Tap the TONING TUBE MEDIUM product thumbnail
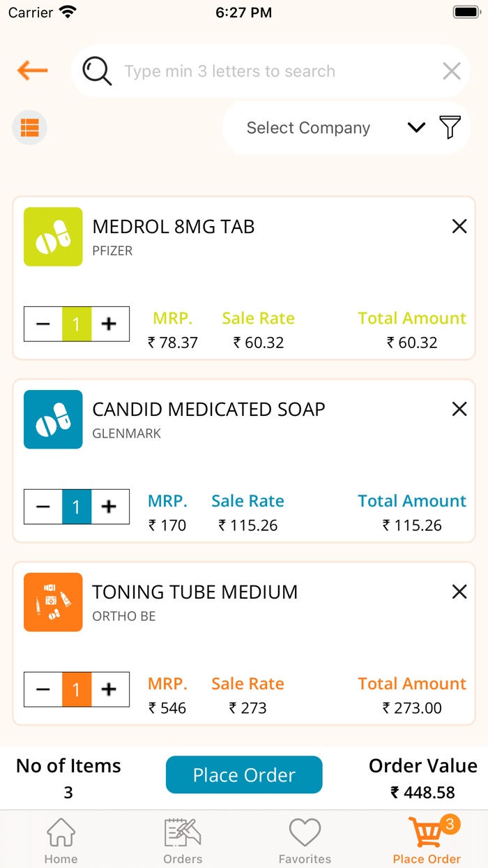Viewport: 488px width, 868px height. [x=53, y=602]
